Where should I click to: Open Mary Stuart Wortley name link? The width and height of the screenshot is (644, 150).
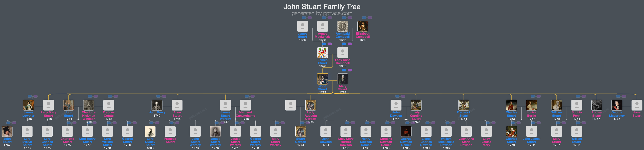click(276, 142)
